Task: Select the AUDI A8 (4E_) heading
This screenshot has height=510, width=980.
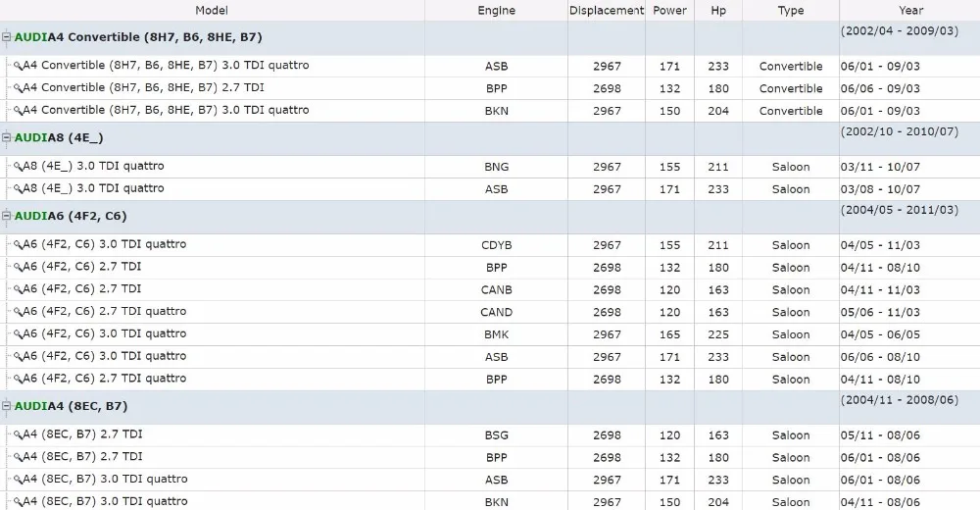Action: (x=59, y=137)
